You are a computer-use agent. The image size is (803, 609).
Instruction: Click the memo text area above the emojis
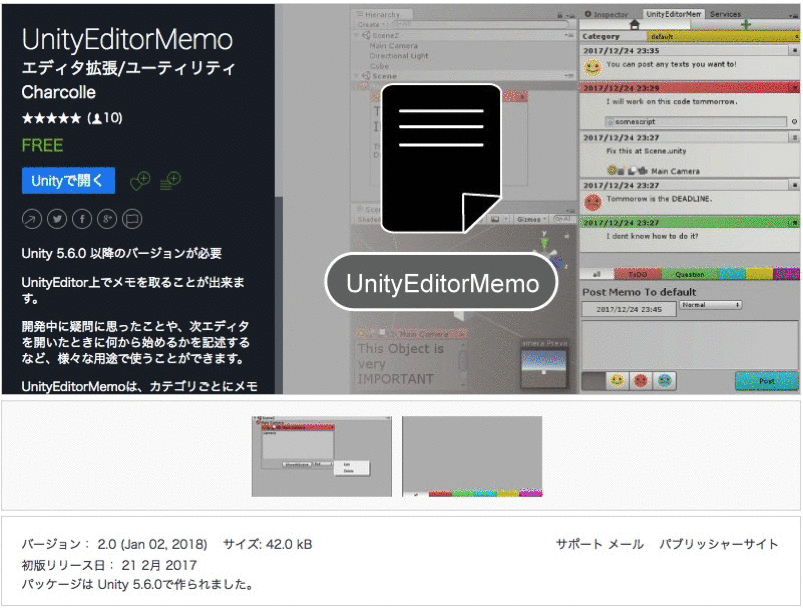pos(690,344)
